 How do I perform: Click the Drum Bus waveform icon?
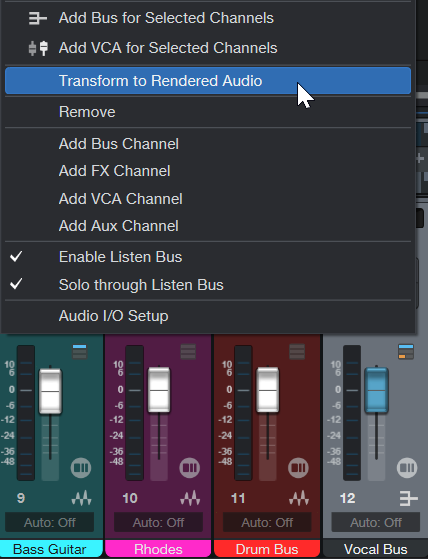coord(299,498)
